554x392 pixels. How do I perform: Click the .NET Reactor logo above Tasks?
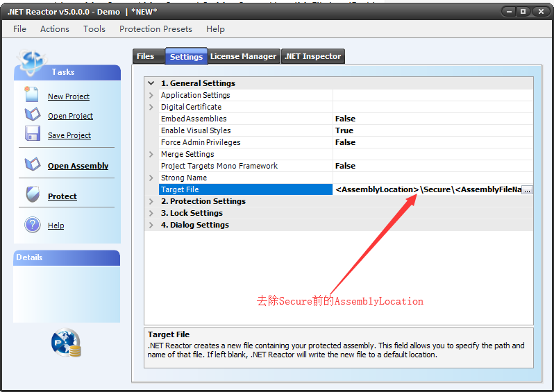(x=31, y=62)
